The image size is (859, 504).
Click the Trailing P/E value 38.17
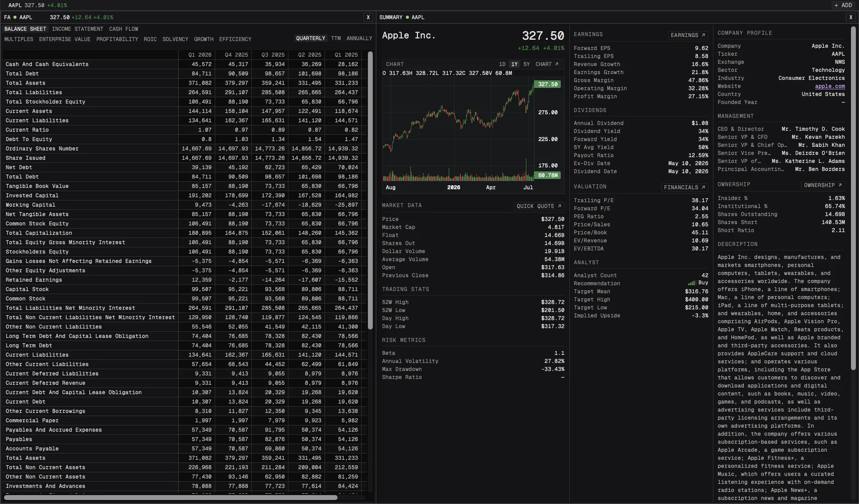pos(700,200)
